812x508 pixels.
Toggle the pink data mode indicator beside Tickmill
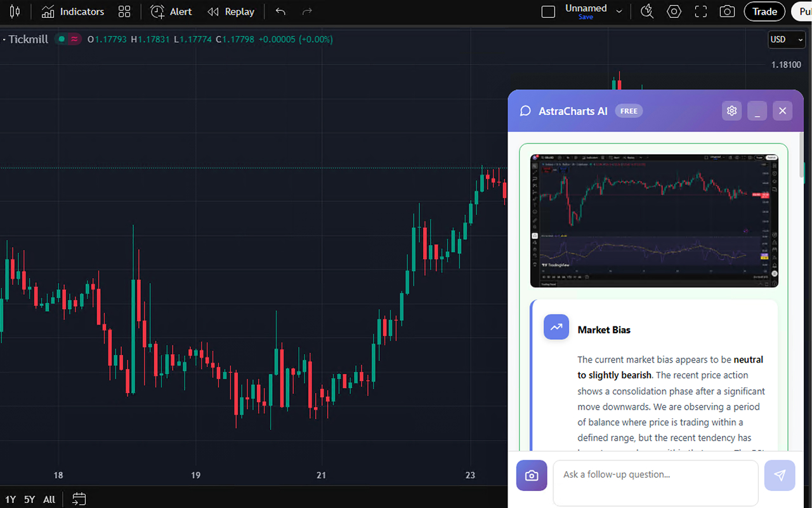pyautogui.click(x=74, y=39)
